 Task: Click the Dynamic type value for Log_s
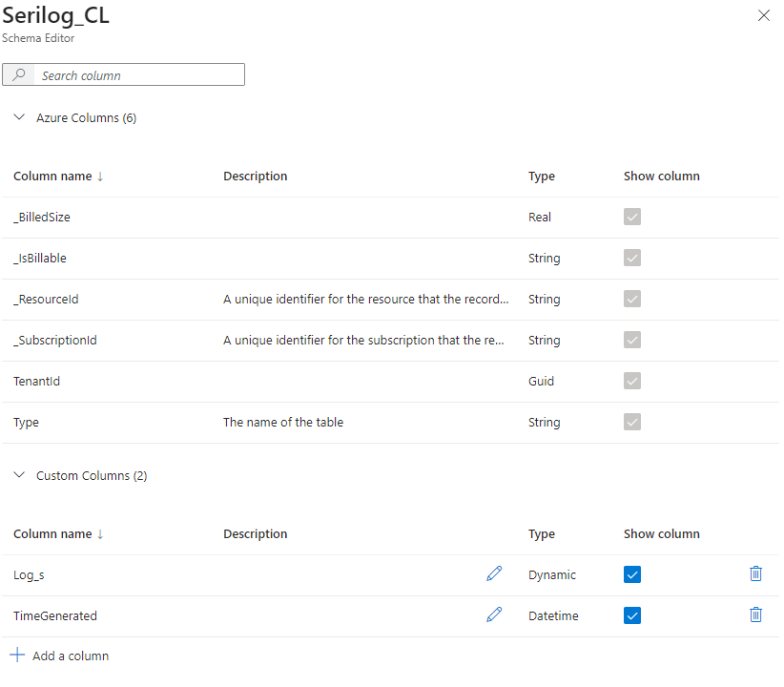coord(552,575)
